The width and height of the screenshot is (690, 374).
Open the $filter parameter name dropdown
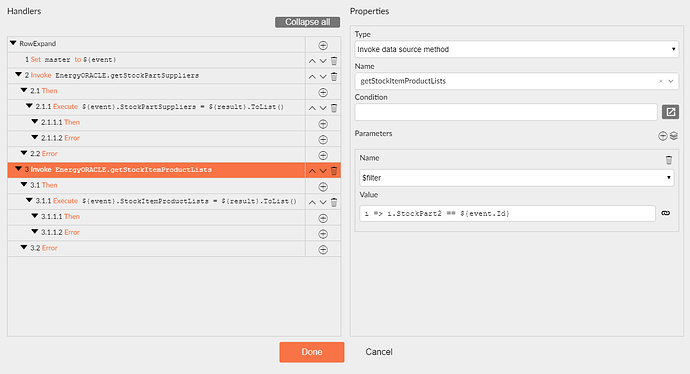tap(517, 178)
